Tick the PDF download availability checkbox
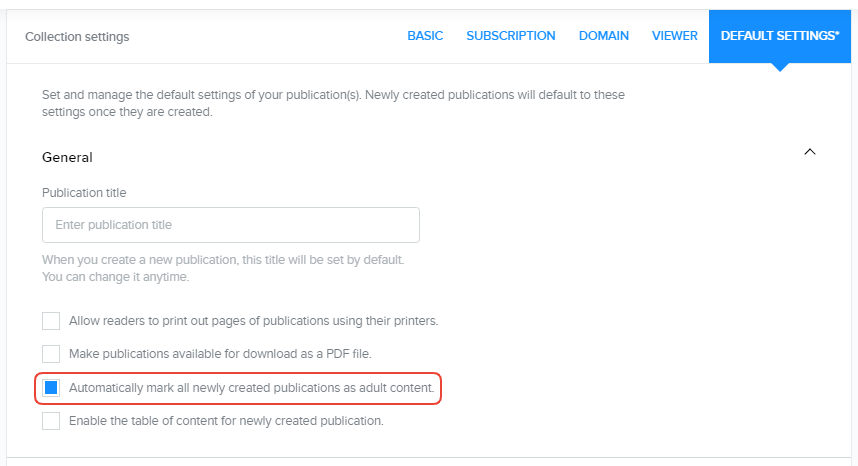This screenshot has height=466, width=858. (51, 354)
